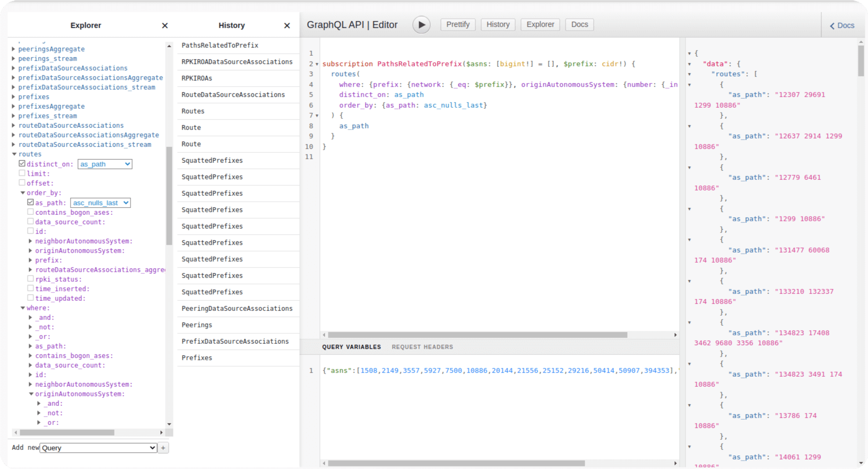Expand the prefixes tree node

[14, 97]
